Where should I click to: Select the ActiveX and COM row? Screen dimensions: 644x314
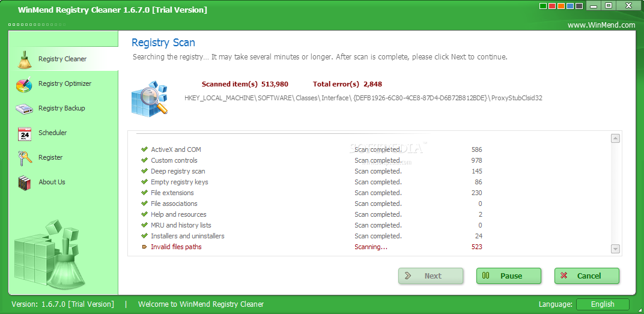[312, 149]
